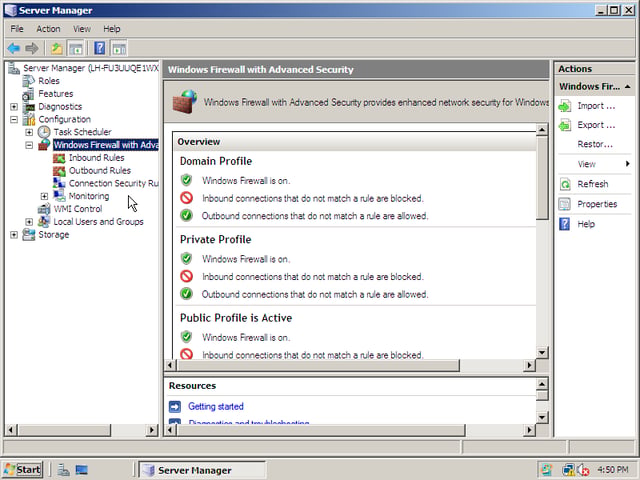Image resolution: width=640 pixels, height=480 pixels.
Task: Click the Export policy action text
Action: point(596,125)
